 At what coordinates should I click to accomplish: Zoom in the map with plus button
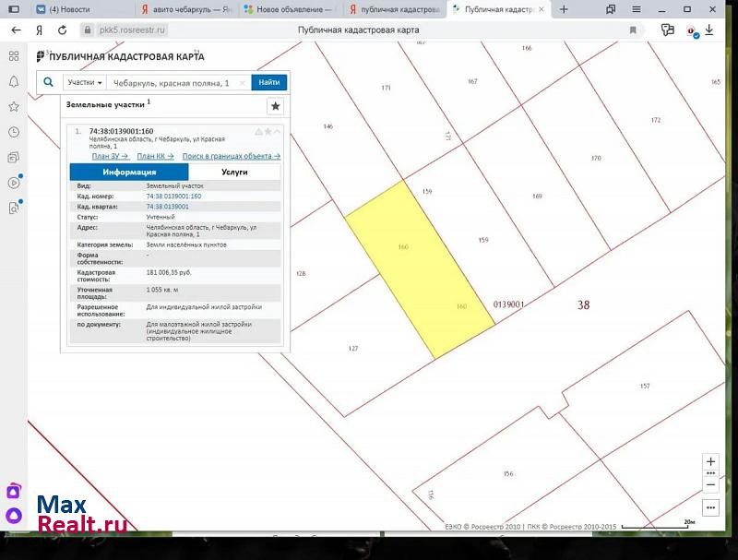pos(710,462)
